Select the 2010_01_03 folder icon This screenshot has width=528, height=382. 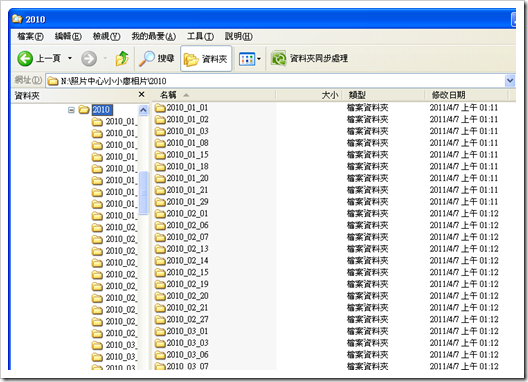[x=160, y=131]
